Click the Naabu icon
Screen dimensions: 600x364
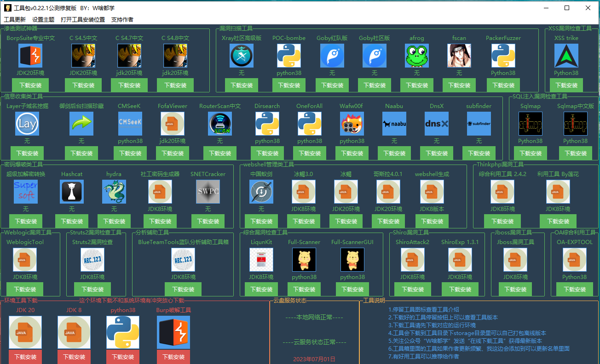(x=394, y=124)
